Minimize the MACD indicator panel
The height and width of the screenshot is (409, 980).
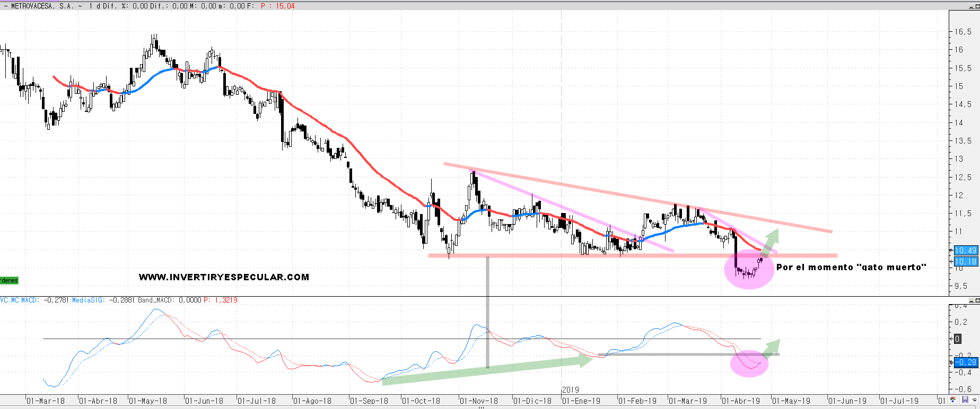click(970, 301)
